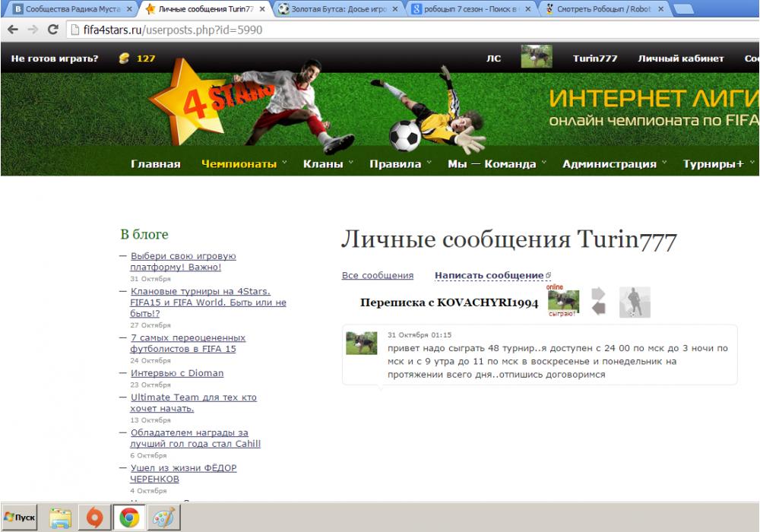Open Paint from the taskbar
Viewport: 760px width, 532px height.
(163, 518)
